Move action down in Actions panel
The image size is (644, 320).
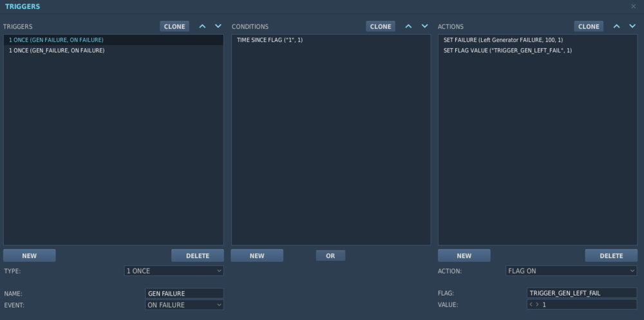pos(632,26)
